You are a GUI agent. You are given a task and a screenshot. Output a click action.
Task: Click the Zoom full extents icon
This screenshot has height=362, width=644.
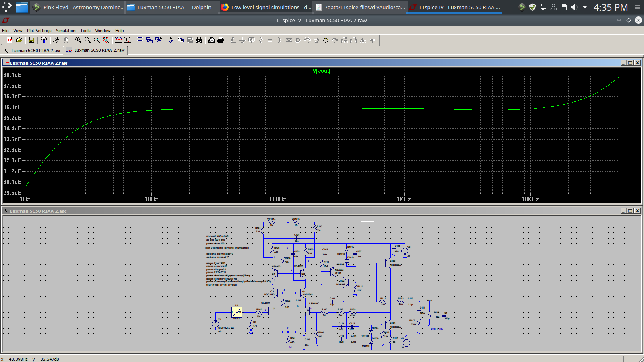[x=106, y=40]
